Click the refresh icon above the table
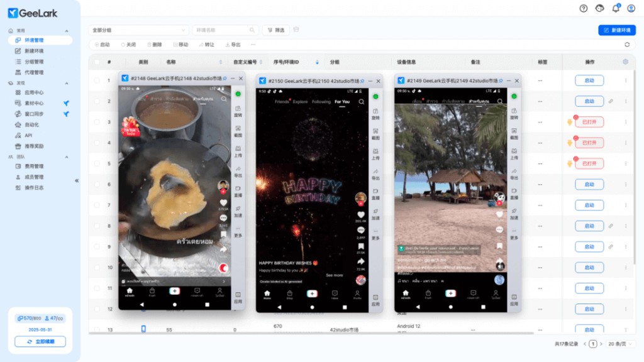Screen dimensions: 644x362 click(x=626, y=45)
